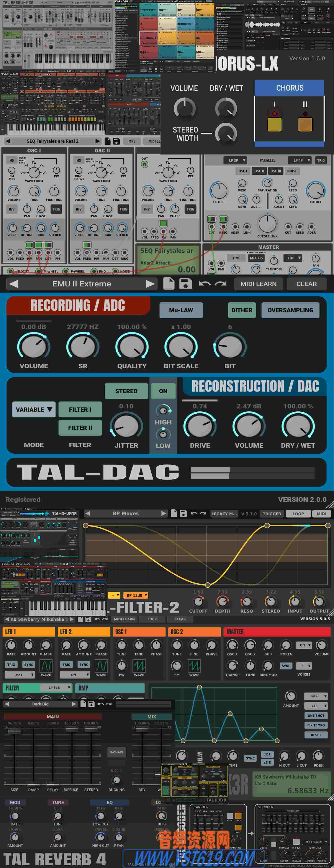Switch TAL-Filter-2 to TRIGGER mode
Screen dimensions: 334x868
(272, 514)
